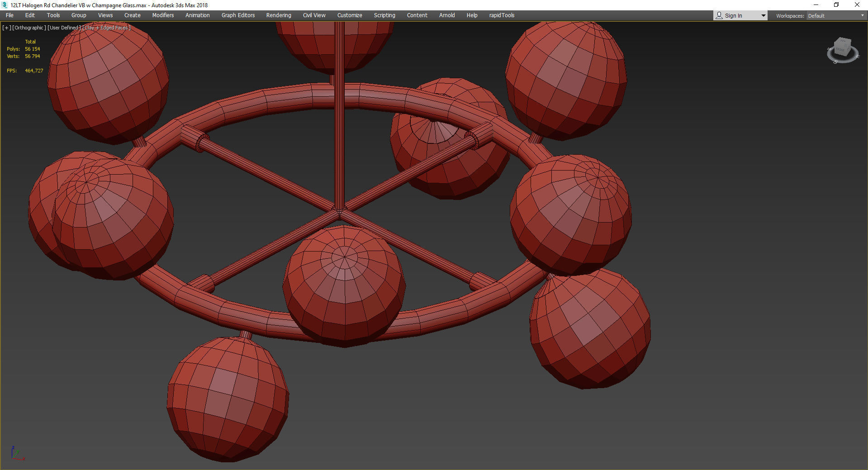Open the Civil View menu
Viewport: 868px width, 470px height.
click(314, 15)
